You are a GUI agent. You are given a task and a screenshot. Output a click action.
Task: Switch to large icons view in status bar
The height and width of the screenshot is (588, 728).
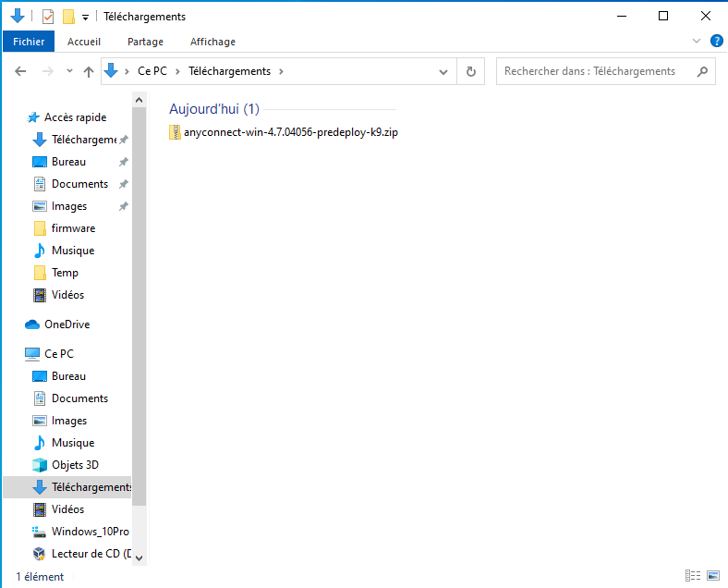click(x=711, y=576)
